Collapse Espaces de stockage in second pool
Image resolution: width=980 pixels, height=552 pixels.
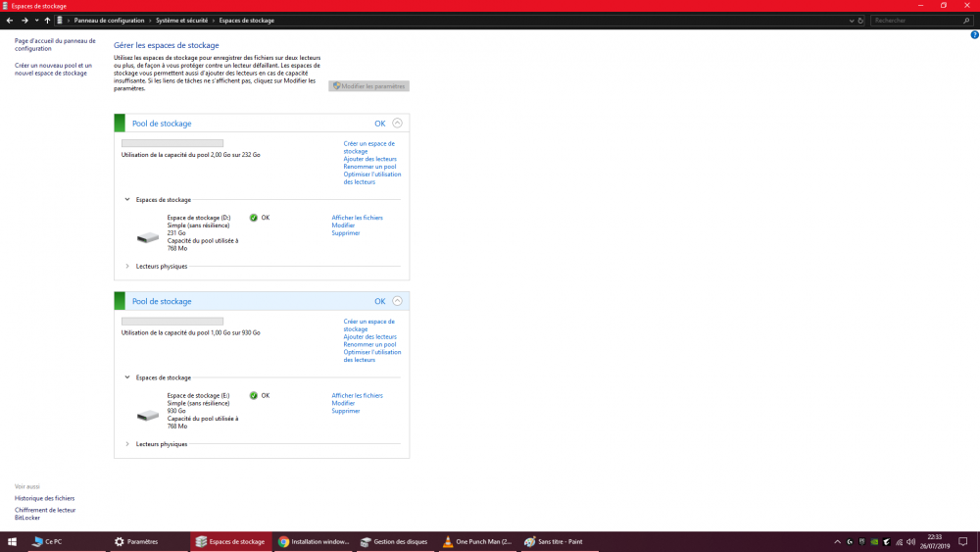pos(127,377)
